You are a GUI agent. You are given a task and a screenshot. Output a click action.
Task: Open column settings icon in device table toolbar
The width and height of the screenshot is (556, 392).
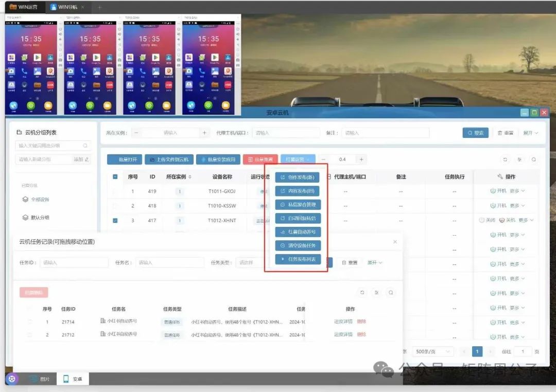(519, 159)
